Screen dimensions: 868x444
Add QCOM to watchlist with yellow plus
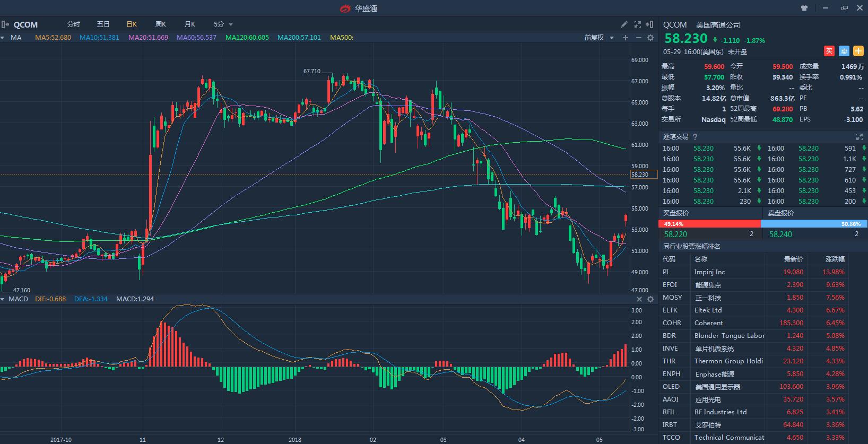coord(858,51)
